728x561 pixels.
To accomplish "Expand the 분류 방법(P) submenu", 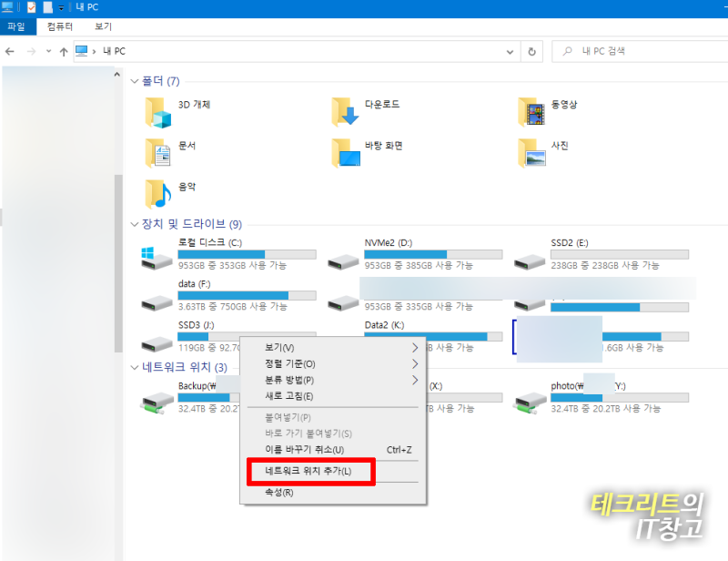I will tap(333, 380).
